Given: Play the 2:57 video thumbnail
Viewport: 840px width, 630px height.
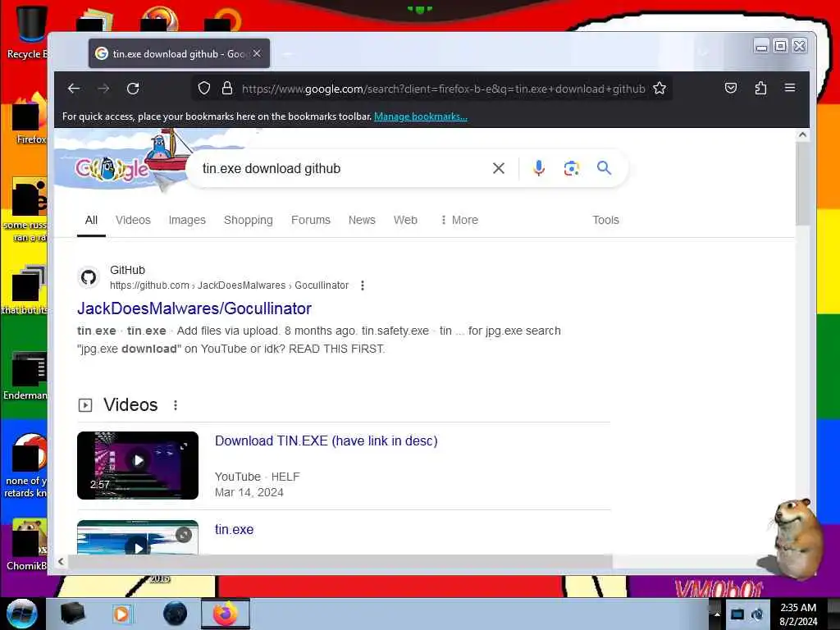Looking at the screenshot, I should click(x=138, y=465).
